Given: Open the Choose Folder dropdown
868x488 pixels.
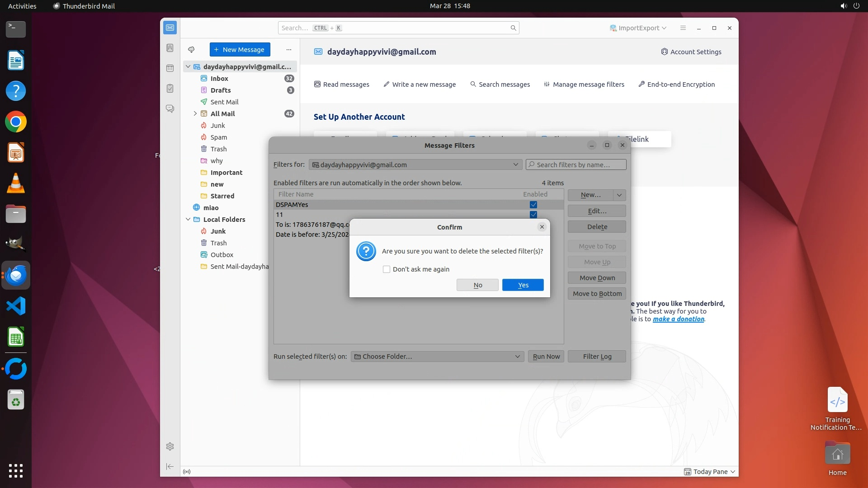Looking at the screenshot, I should (x=437, y=357).
